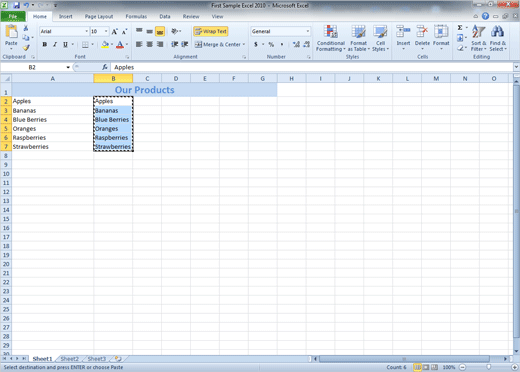Screen dimensions: 520x372
Task: Decrease font size with Shrink Font
Action: (x=124, y=32)
